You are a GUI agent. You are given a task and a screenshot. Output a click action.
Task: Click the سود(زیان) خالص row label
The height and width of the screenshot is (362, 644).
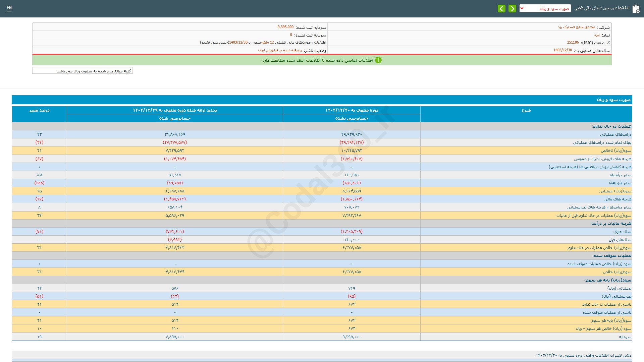pos(617,272)
